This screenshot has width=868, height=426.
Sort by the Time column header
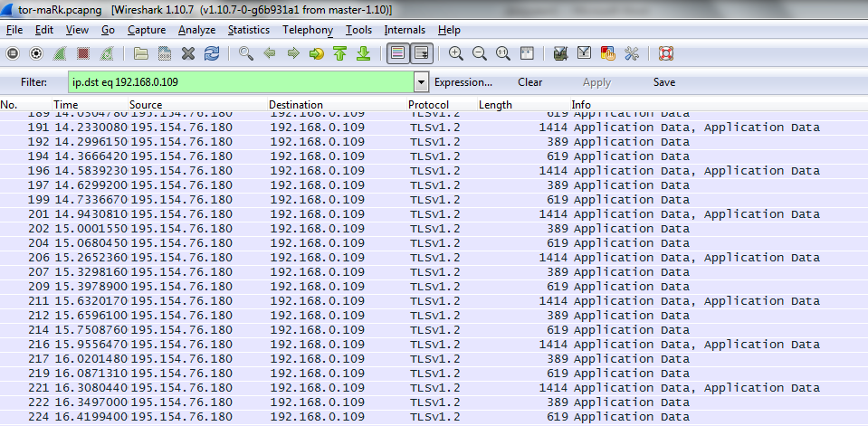tap(91, 105)
